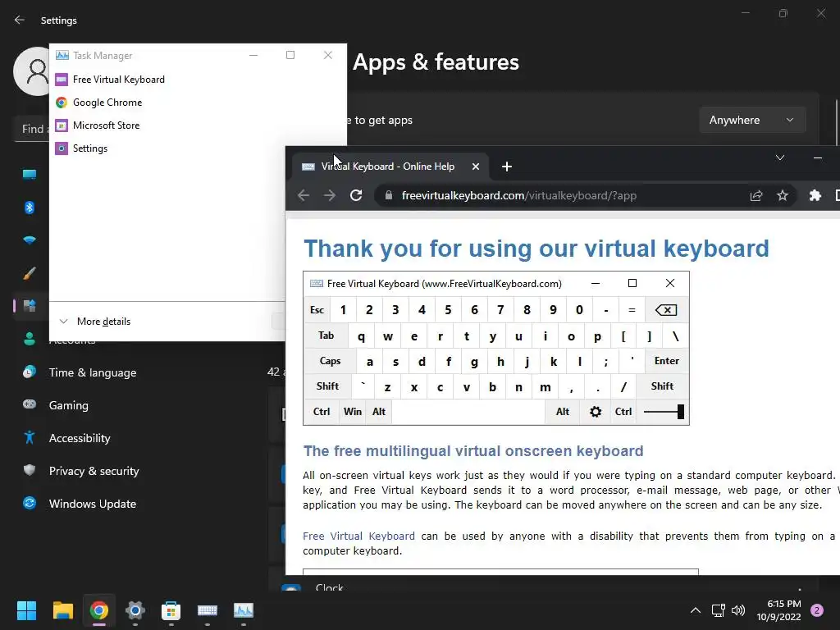Click Microsoft Store taskbar icon
The height and width of the screenshot is (630, 840).
click(171, 610)
